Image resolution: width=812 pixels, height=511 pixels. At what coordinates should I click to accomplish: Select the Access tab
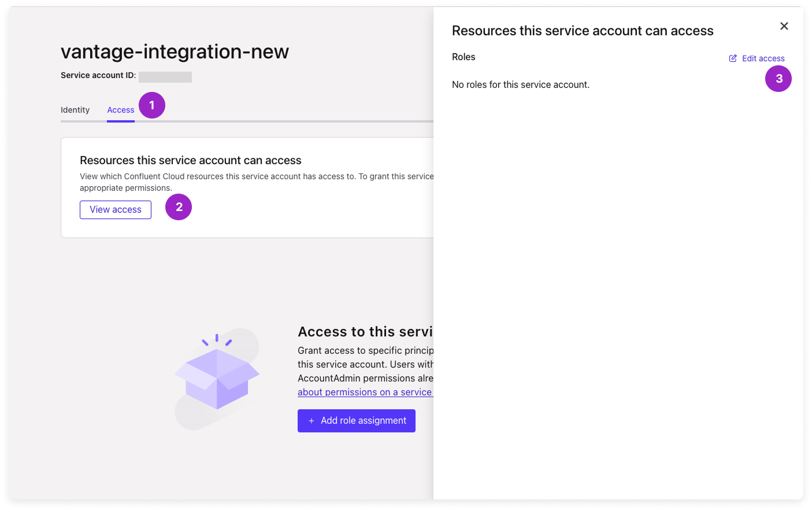pos(120,110)
